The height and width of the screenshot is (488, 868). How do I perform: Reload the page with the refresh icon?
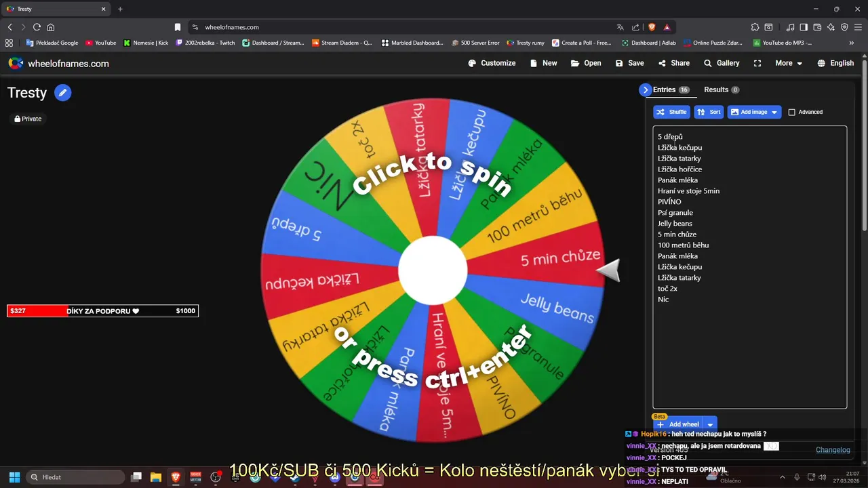tap(37, 27)
